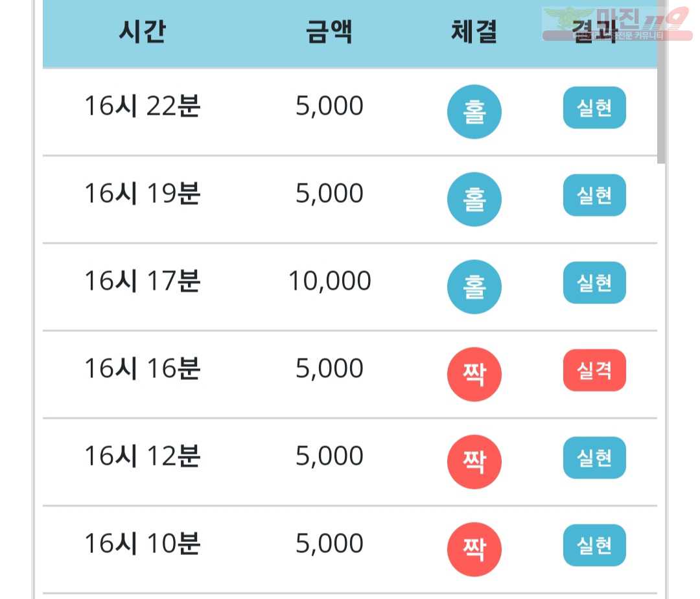Click the 실현 badge in 16시 12분 row
This screenshot has width=700, height=599.
pyautogui.click(x=594, y=458)
